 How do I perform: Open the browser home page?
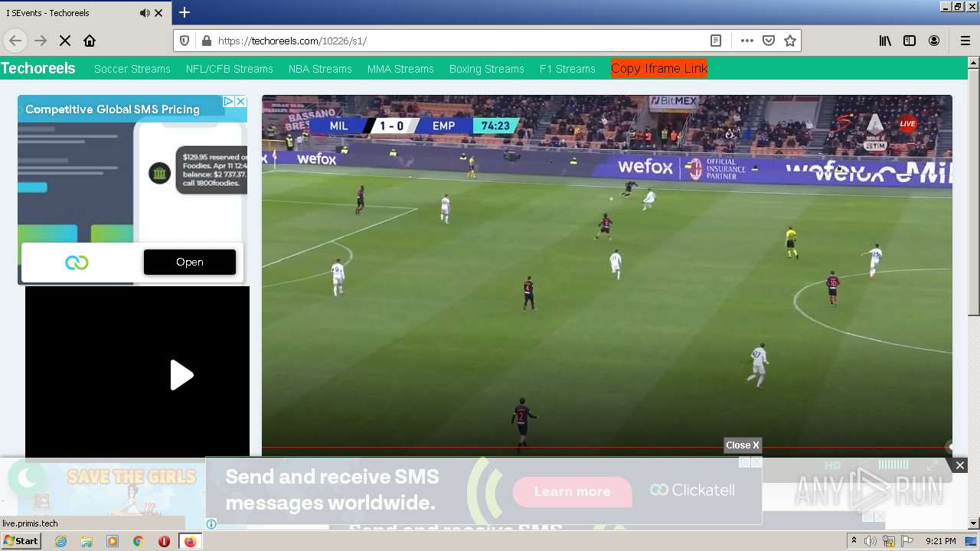click(90, 41)
